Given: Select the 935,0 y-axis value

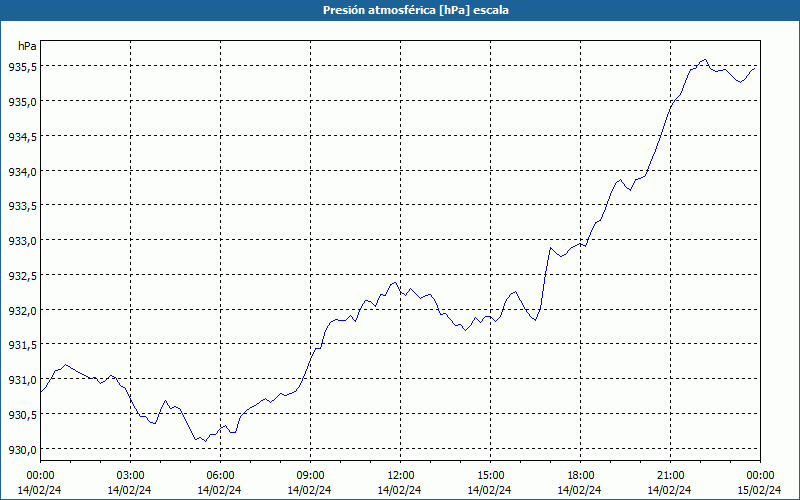Looking at the screenshot, I should click(22, 102).
